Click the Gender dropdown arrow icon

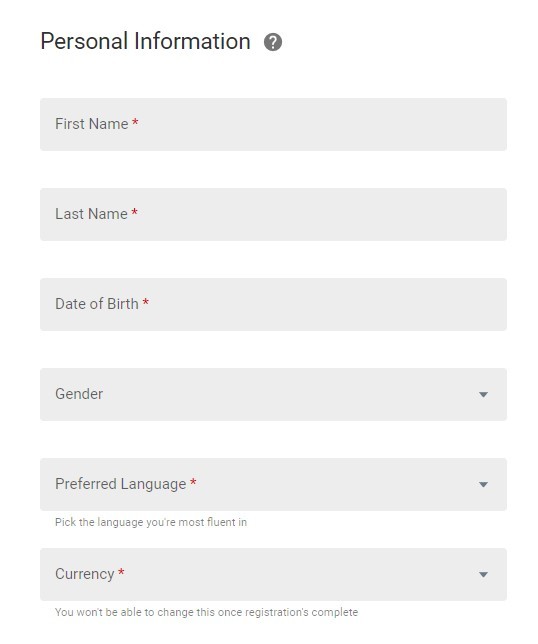[483, 395]
